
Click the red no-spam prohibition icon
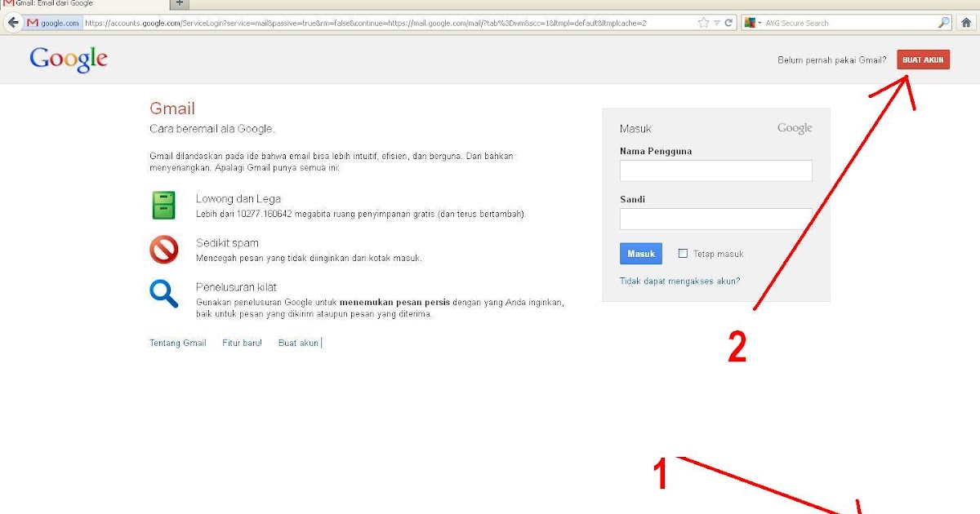tap(163, 249)
